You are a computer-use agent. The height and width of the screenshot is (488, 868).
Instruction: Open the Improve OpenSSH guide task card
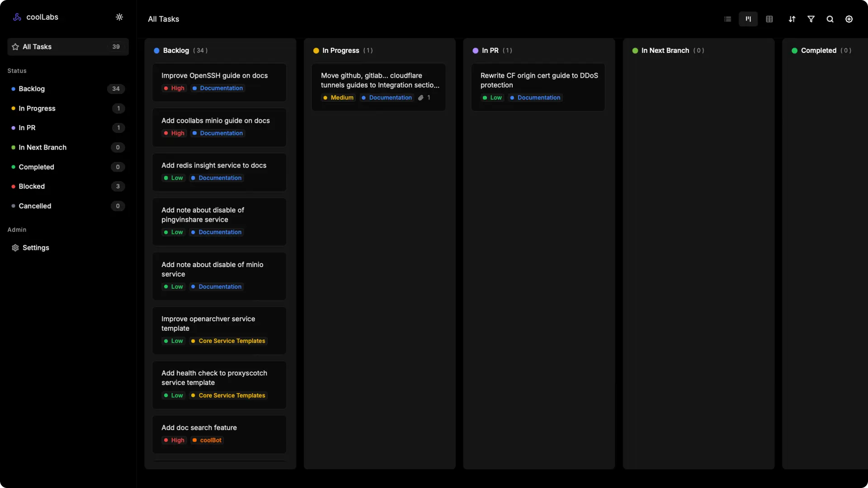tap(215, 76)
